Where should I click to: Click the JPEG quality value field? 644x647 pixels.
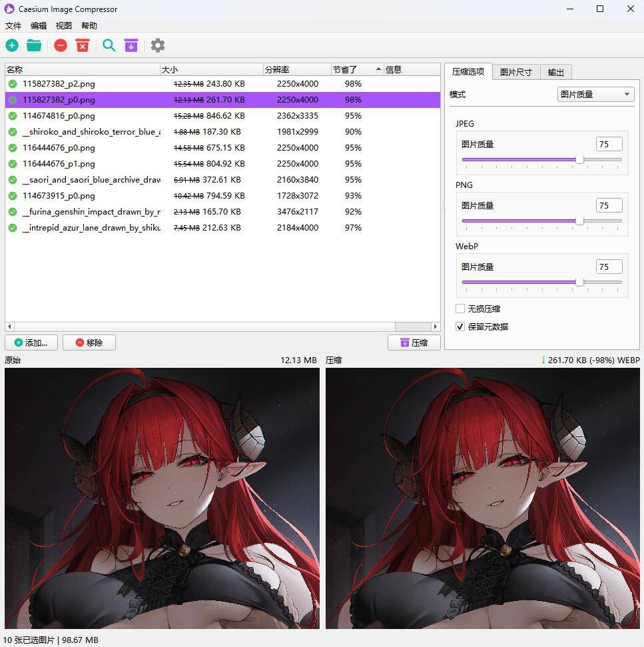[609, 144]
